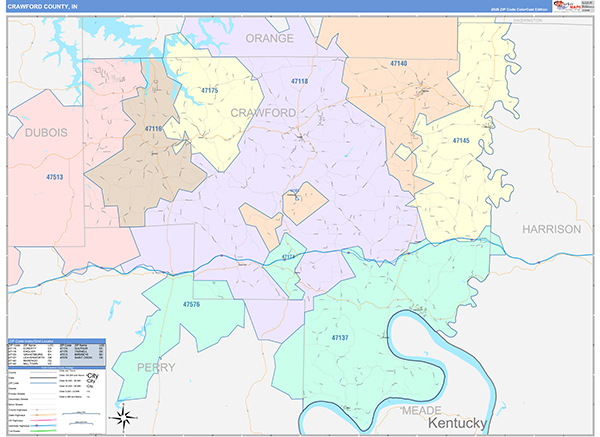
Task: Click the CRAWFORD COUNTY, IN title text
Action: click(x=42, y=7)
